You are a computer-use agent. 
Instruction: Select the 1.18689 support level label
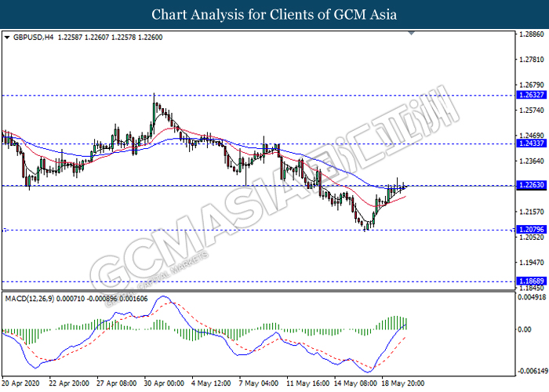[x=532, y=281]
